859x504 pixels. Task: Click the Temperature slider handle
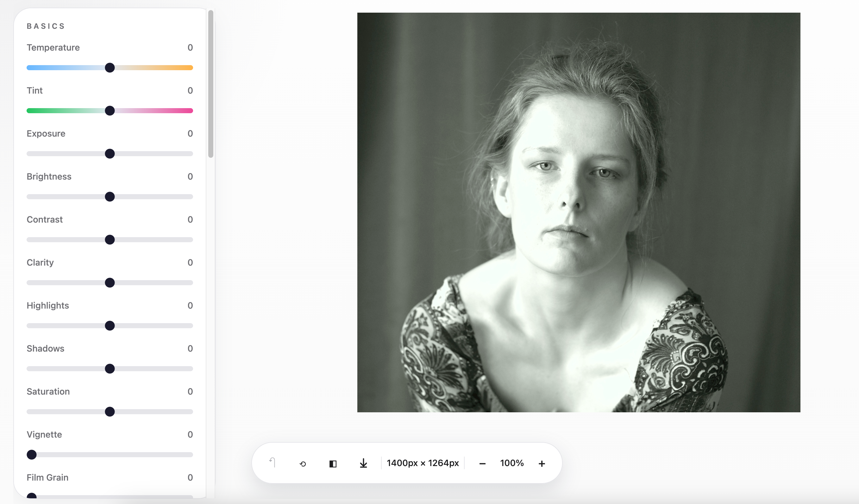click(x=110, y=68)
